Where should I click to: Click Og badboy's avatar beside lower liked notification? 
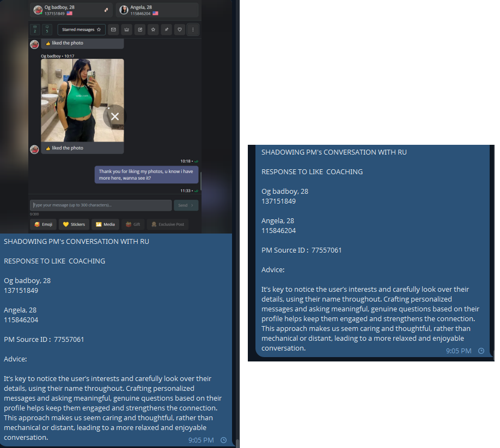point(34,149)
